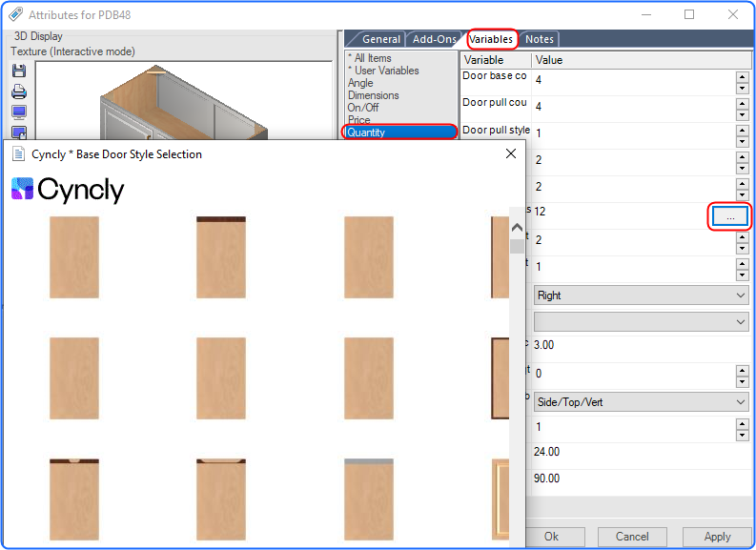Select the third door style in second row
The width and height of the screenshot is (756, 550).
[369, 378]
